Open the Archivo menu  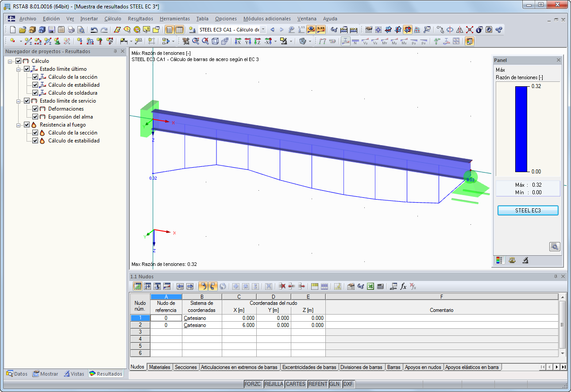pyautogui.click(x=28, y=19)
